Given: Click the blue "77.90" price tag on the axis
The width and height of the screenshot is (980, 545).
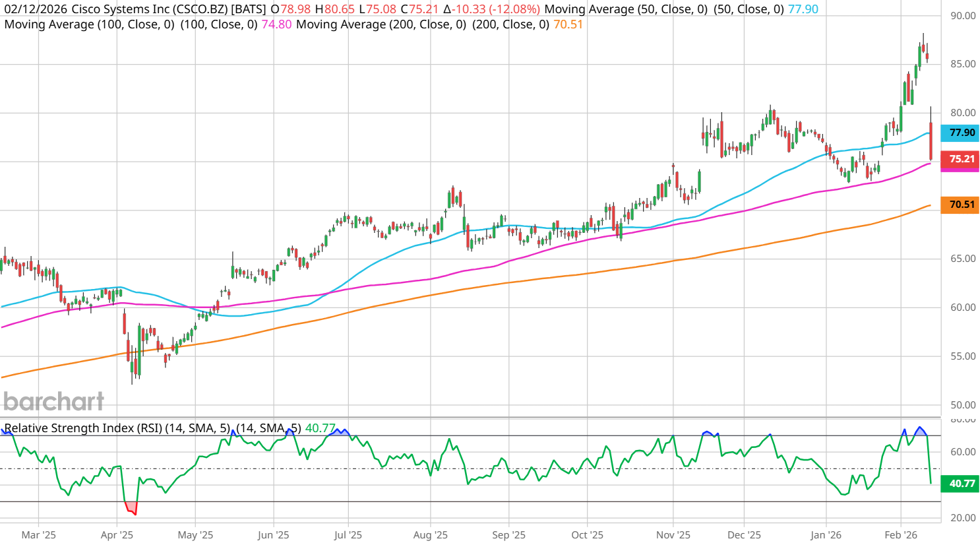Looking at the screenshot, I should click(x=960, y=133).
